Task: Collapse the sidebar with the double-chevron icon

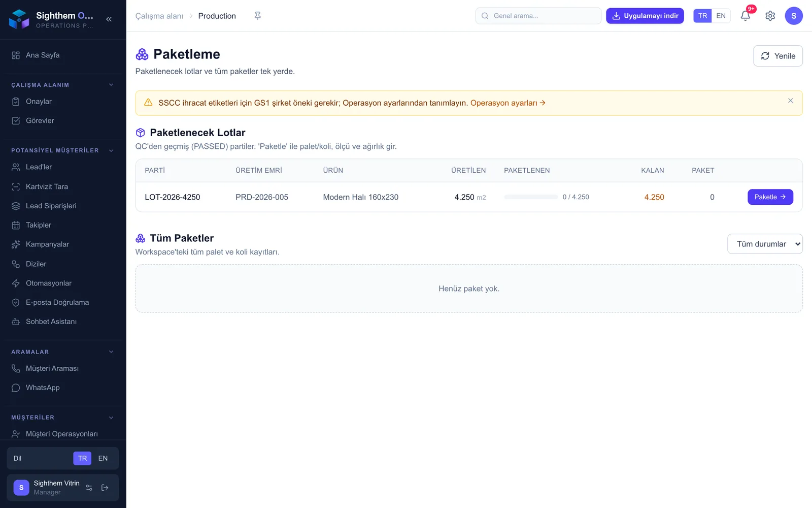Action: coord(109,19)
